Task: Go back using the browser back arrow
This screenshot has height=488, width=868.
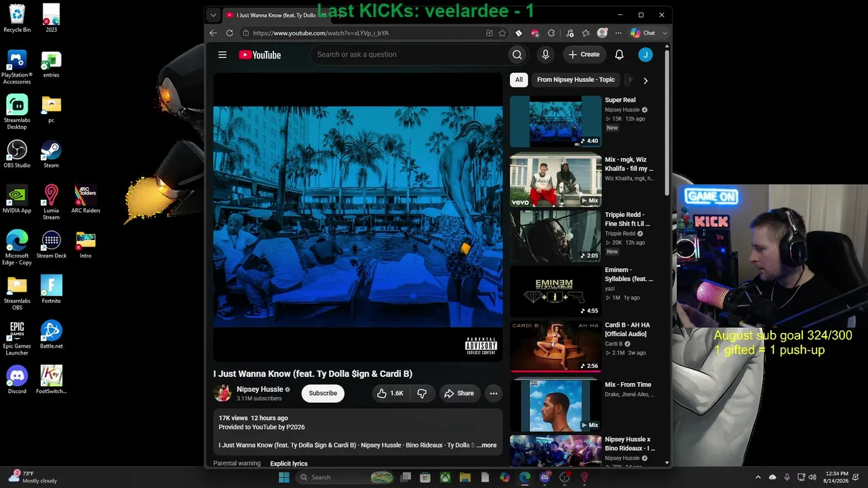Action: point(213,33)
